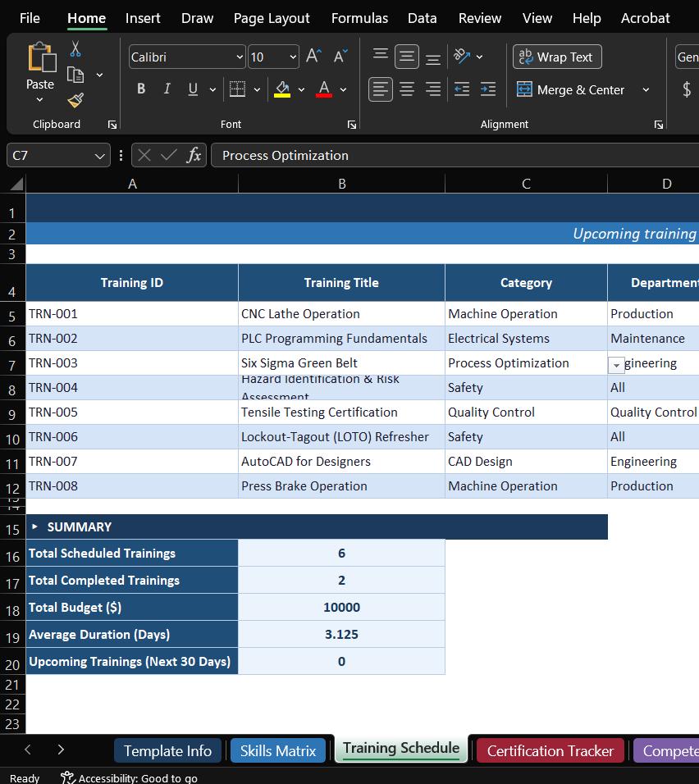Toggle Italic formatting
Screen dimensions: 699x784
[167, 89]
